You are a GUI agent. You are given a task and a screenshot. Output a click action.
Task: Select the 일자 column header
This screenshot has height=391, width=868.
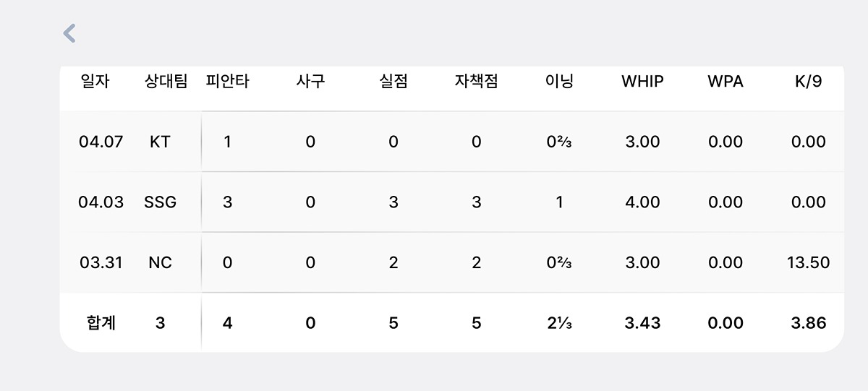click(95, 82)
